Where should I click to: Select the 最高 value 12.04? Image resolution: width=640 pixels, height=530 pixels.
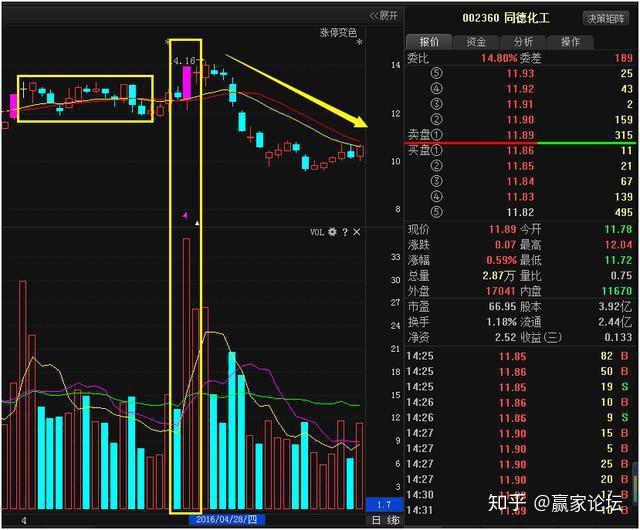click(618, 245)
